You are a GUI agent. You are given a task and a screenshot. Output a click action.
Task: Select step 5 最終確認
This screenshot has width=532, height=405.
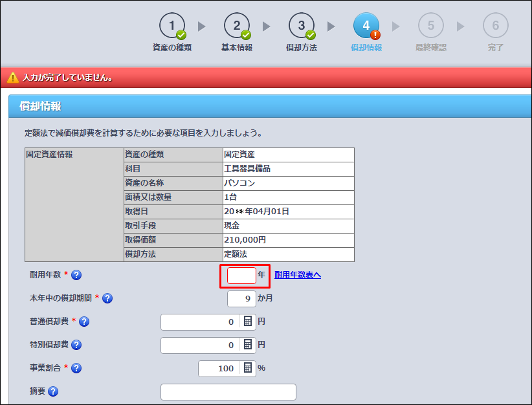(x=431, y=32)
